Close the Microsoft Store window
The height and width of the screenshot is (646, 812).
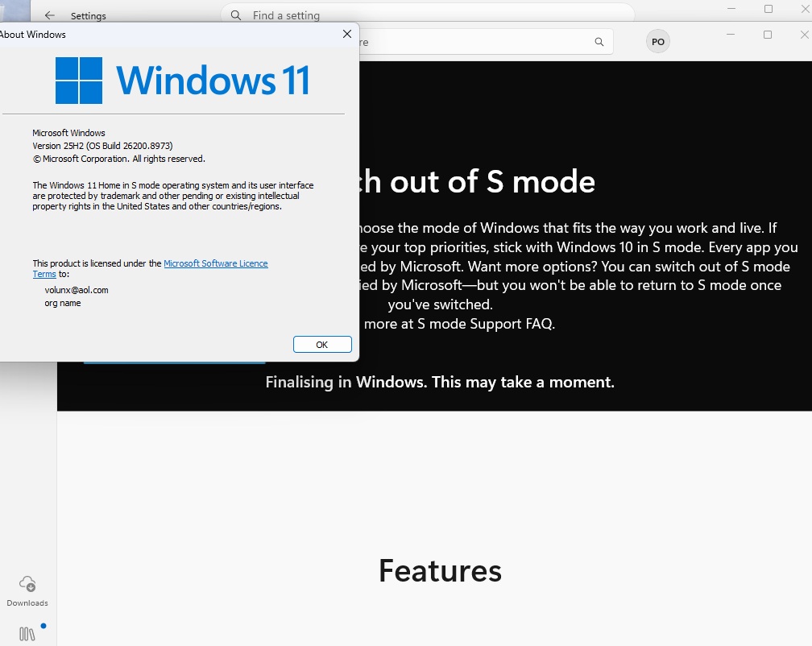click(x=804, y=35)
